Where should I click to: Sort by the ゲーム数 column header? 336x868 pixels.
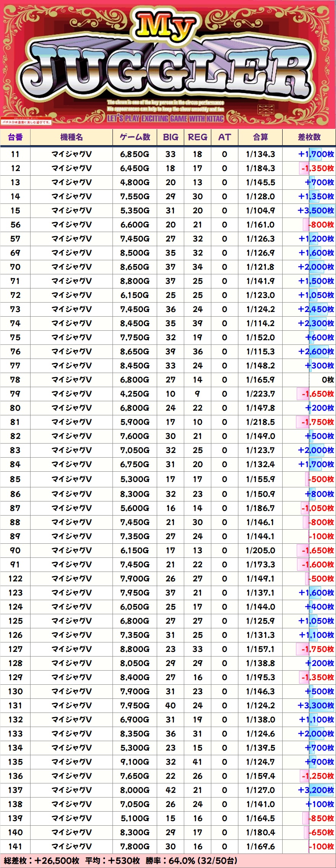(135, 137)
